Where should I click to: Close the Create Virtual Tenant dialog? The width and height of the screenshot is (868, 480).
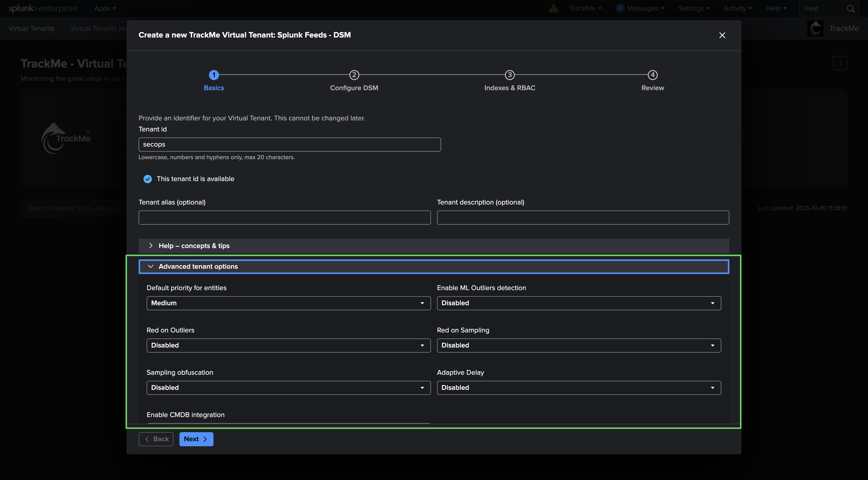pyautogui.click(x=722, y=35)
